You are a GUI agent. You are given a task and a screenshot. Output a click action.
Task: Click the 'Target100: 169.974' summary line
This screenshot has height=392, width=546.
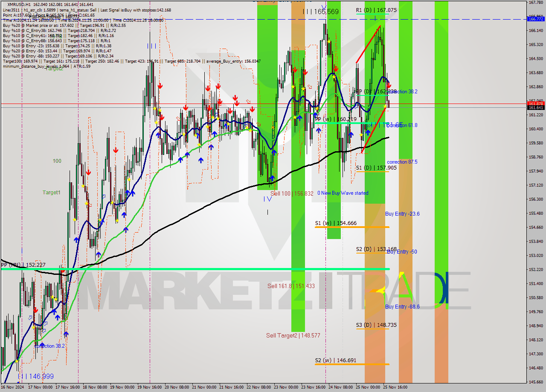(x=132, y=61)
